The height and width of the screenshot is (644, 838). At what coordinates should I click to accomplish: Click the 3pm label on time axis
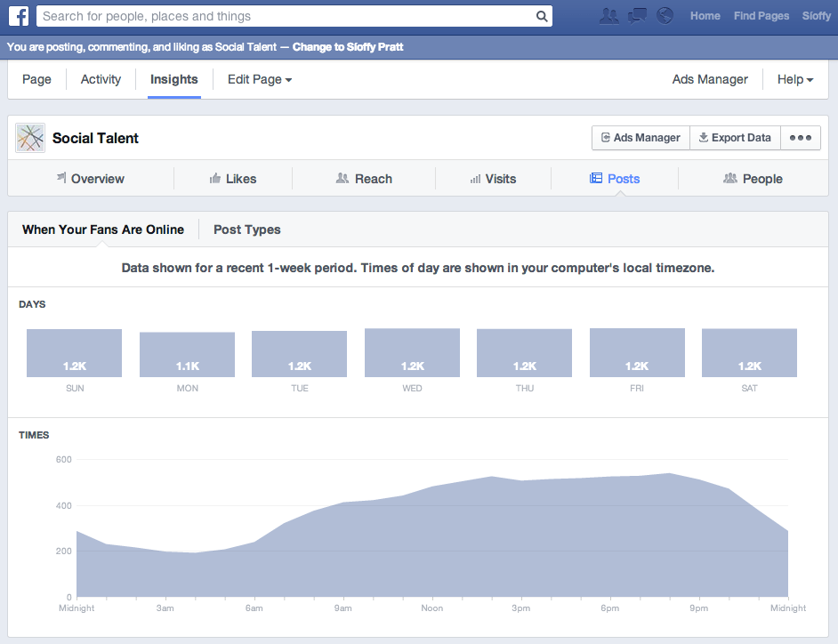tap(520, 608)
